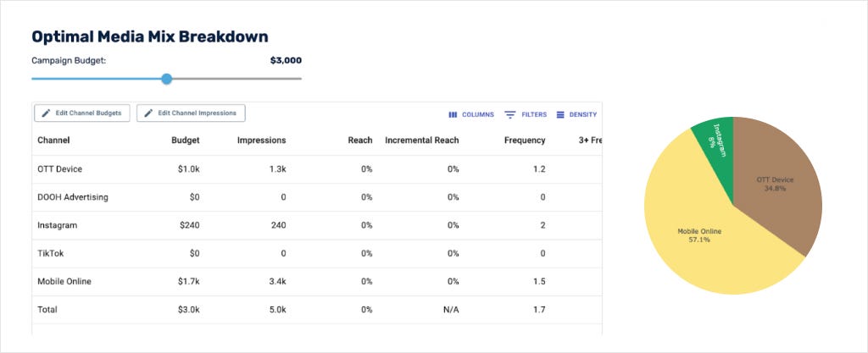Click the Reach column header
868x353 pixels.
tap(359, 141)
